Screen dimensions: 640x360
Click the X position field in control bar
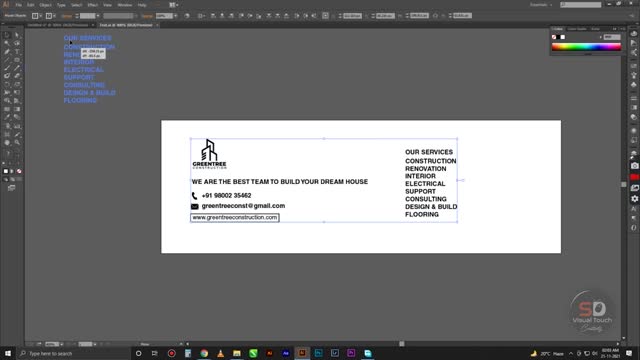[352, 16]
